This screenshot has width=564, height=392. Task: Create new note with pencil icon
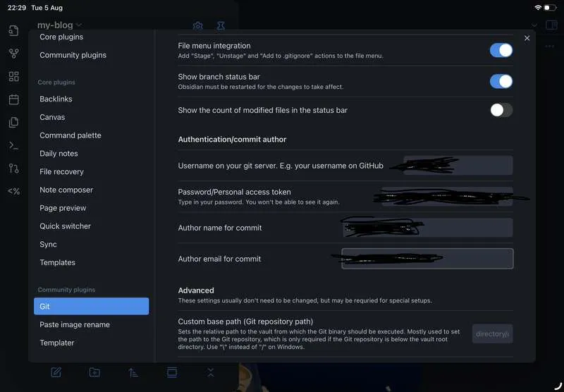(56, 372)
